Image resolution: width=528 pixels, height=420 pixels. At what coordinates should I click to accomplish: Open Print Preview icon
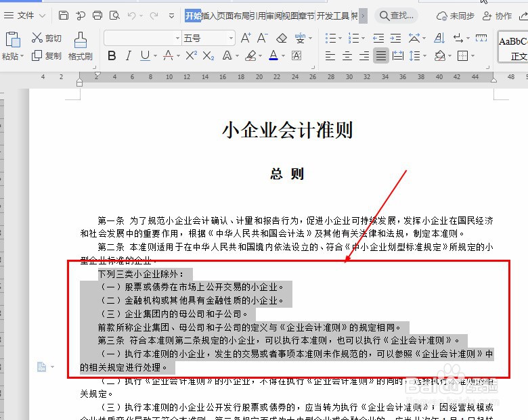tap(114, 15)
